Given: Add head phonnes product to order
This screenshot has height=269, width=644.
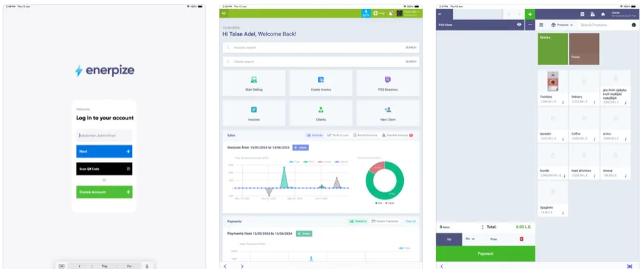Looking at the screenshot, I should (x=584, y=162).
